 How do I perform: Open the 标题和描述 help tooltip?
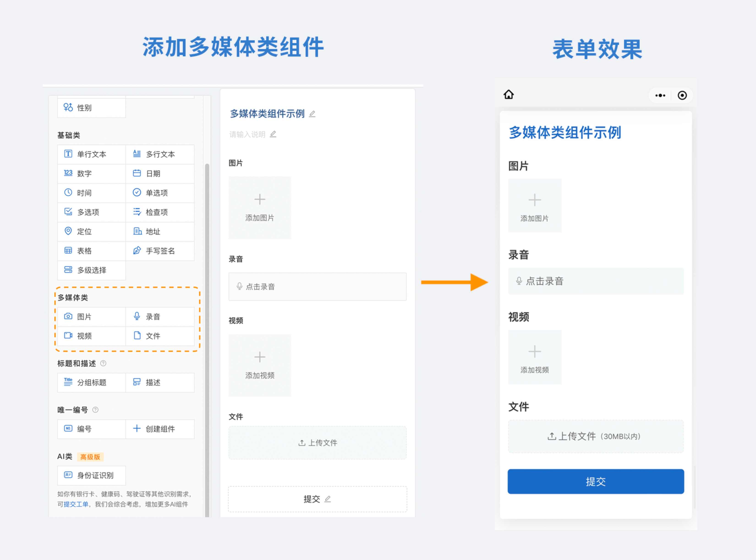104,363
